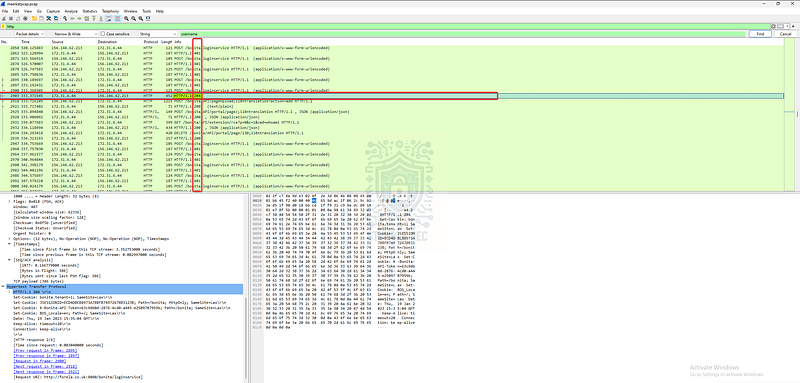800x383 pixels.
Task: Open a capture file with the folder icon
Action: click(x=34, y=18)
